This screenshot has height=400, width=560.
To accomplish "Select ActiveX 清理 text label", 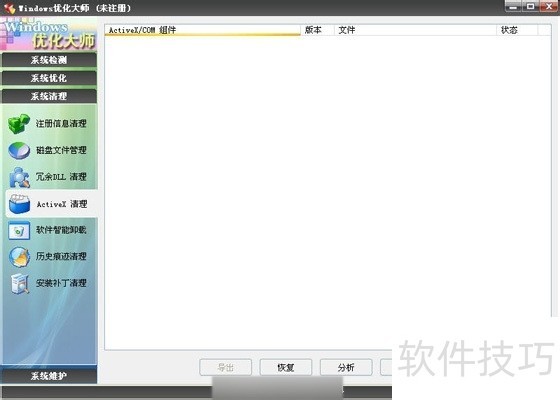I will [x=62, y=204].
